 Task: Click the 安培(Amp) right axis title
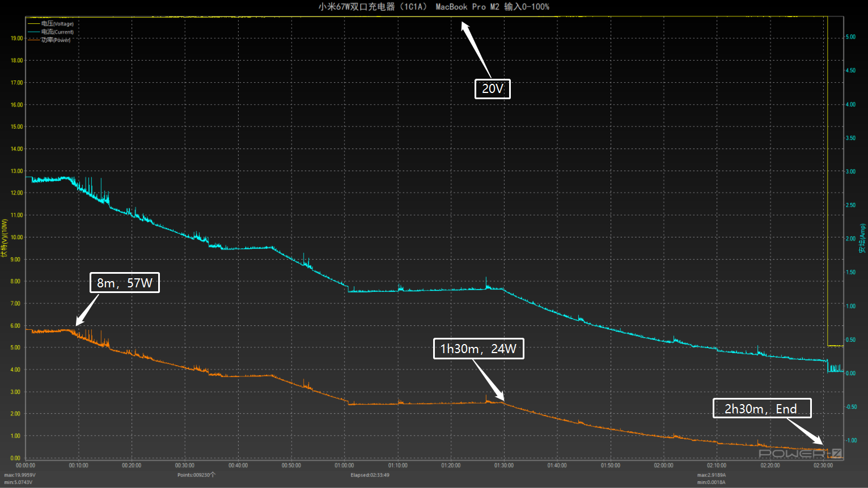(x=862, y=238)
